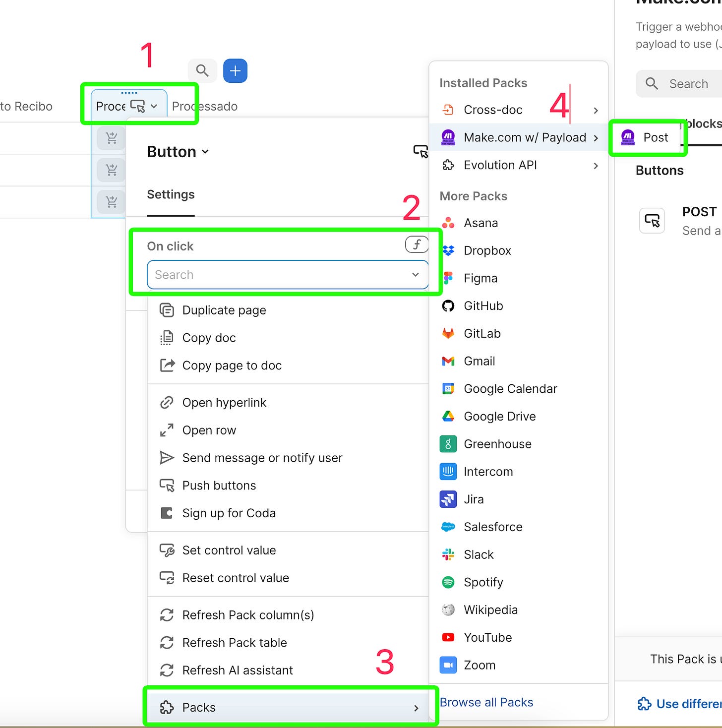Image resolution: width=722 pixels, height=728 pixels.
Task: Select the Wikipedia pack
Action: [x=519, y=610]
